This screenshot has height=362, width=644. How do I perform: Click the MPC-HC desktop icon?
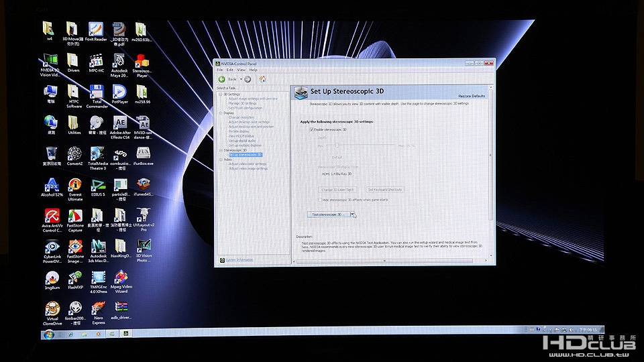point(96,63)
